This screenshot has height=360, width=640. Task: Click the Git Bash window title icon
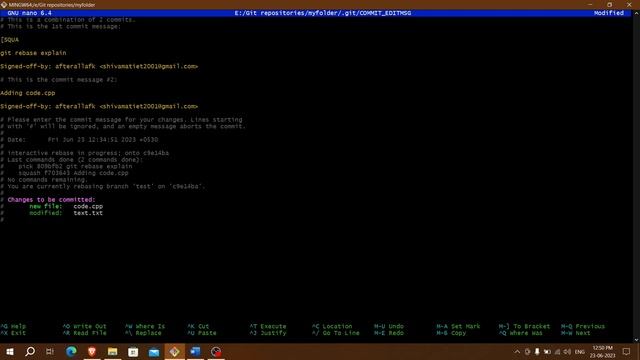click(4, 5)
